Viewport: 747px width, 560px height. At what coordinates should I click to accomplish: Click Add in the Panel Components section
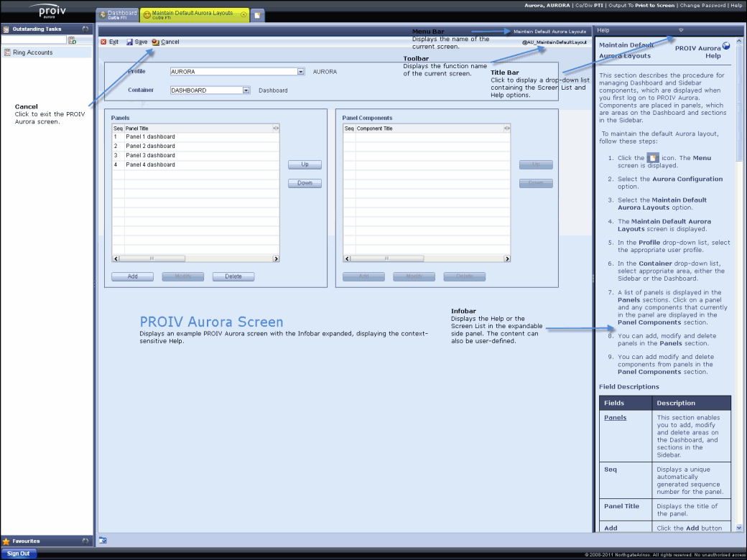pyautogui.click(x=363, y=276)
